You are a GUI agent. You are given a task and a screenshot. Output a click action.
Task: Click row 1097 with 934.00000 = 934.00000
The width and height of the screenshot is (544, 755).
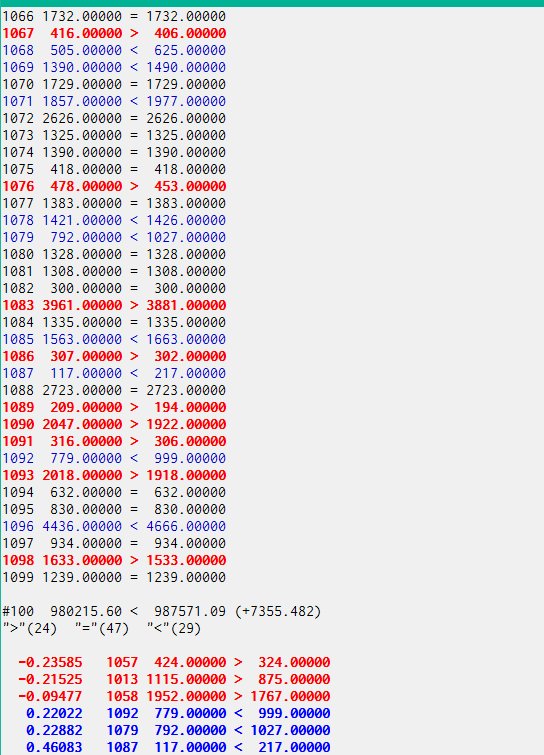coord(114,543)
